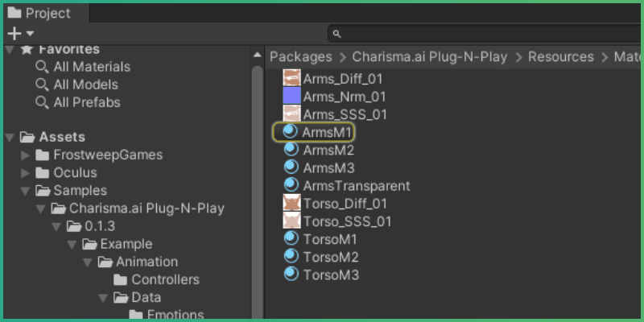Open the Add asset plus dropdown
The width and height of the screenshot is (644, 322).
tap(20, 33)
